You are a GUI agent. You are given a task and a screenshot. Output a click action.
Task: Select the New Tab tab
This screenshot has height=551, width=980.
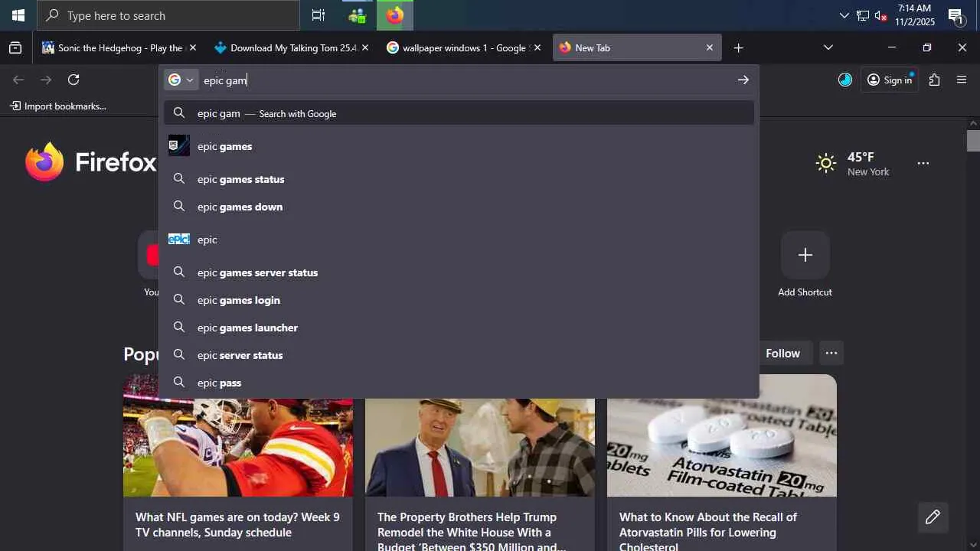click(637, 47)
